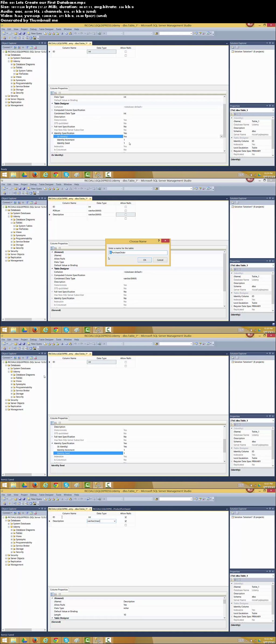Screen dimensions: 276x644
Task: Click table name field showing PurchaseOrder
Action: (x=138, y=253)
